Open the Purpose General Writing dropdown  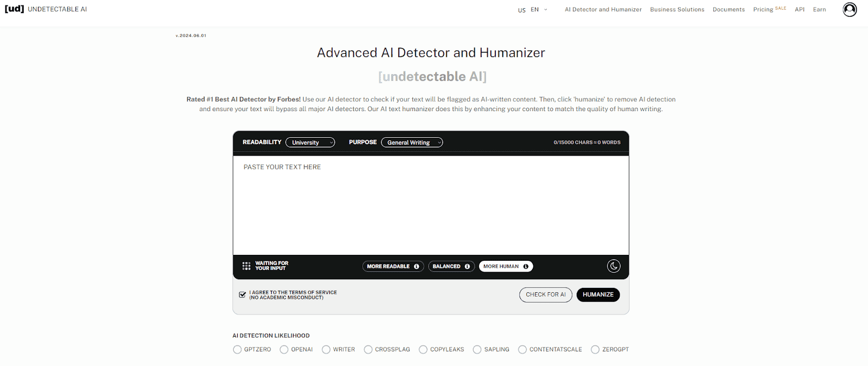412,143
